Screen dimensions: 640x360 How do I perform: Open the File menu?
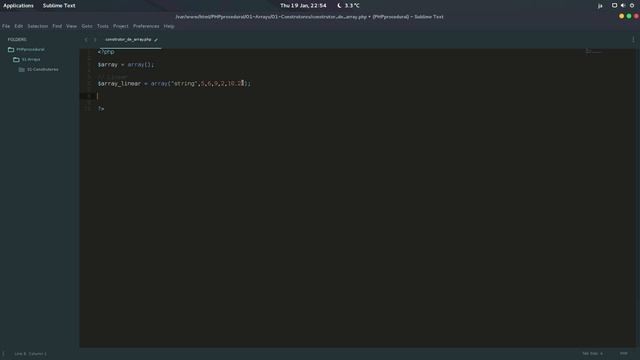(6, 26)
